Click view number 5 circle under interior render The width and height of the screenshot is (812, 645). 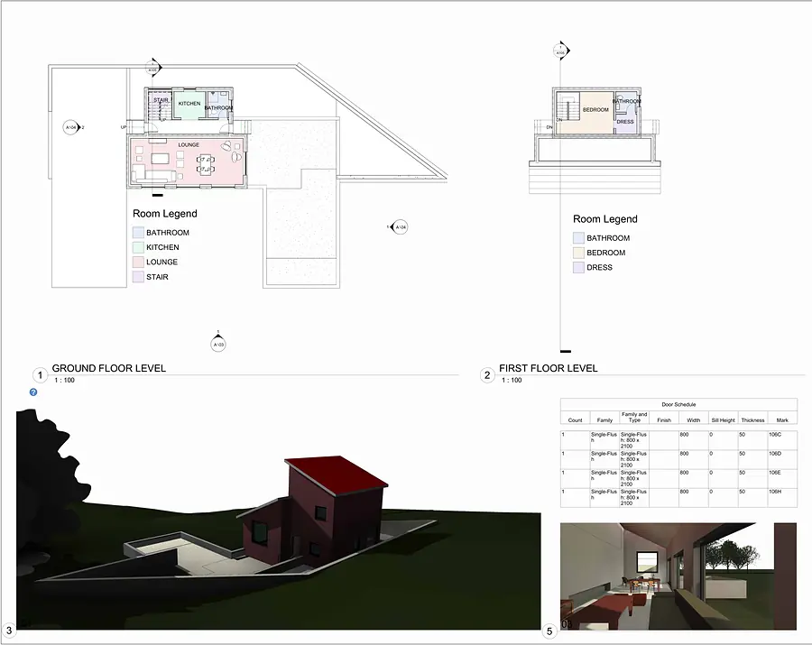(x=549, y=631)
